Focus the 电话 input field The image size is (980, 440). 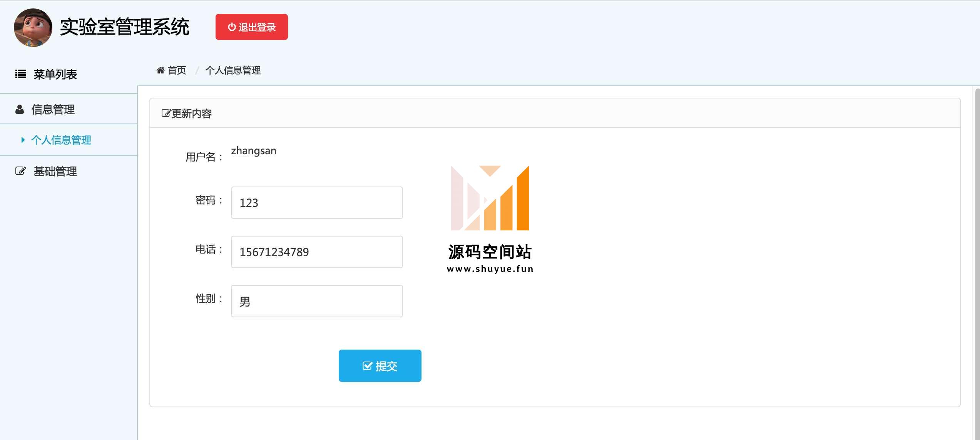click(317, 252)
